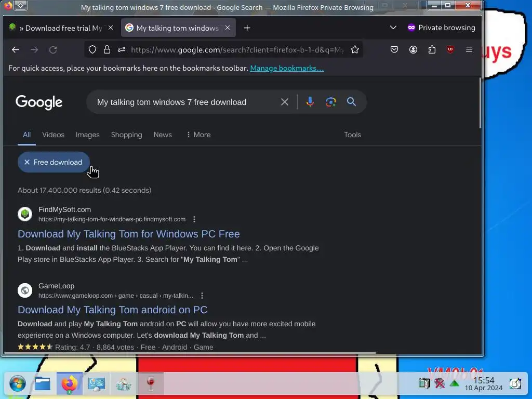Open Download My Talking Tom android on PC
This screenshot has height=399, width=532.
tap(112, 310)
